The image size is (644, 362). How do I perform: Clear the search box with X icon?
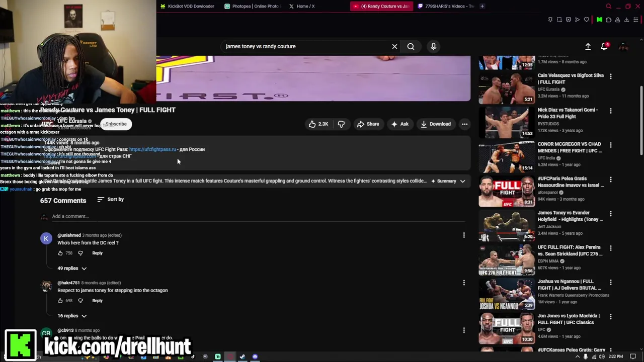(394, 46)
